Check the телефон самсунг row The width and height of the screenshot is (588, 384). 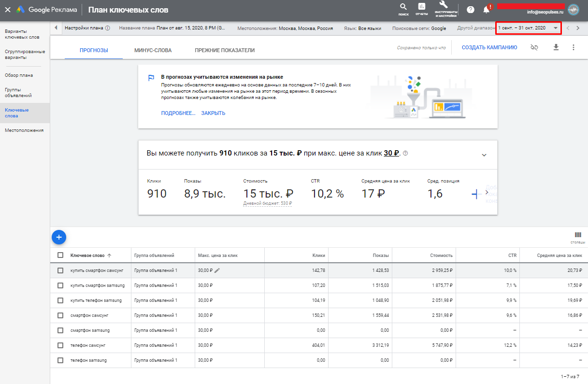[60, 345]
